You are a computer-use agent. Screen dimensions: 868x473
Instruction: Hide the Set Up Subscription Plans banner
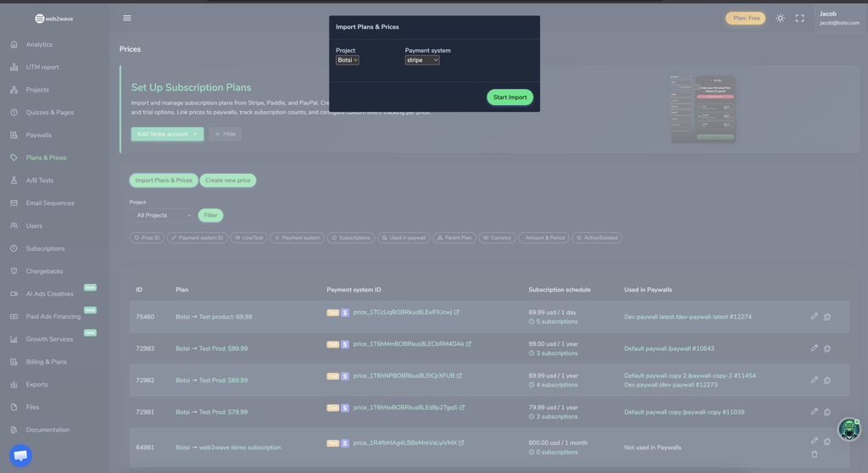pos(225,133)
